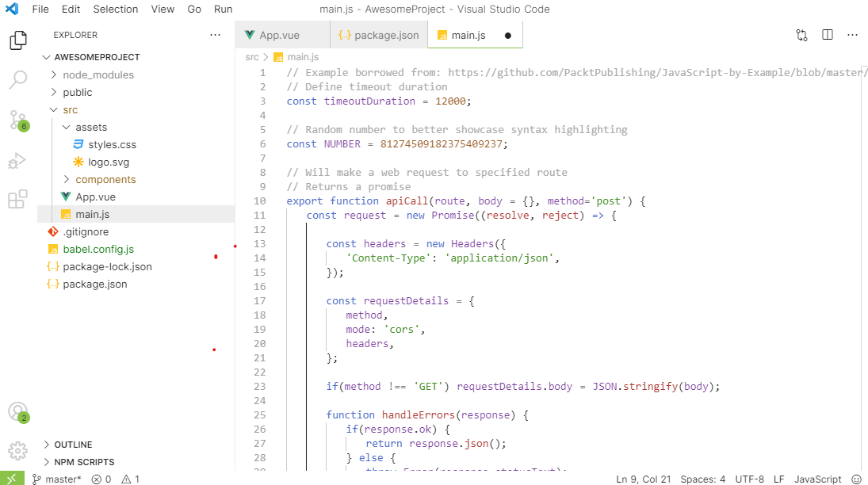Change file encoding via UTF-8
This screenshot has width=868, height=485.
(750, 479)
